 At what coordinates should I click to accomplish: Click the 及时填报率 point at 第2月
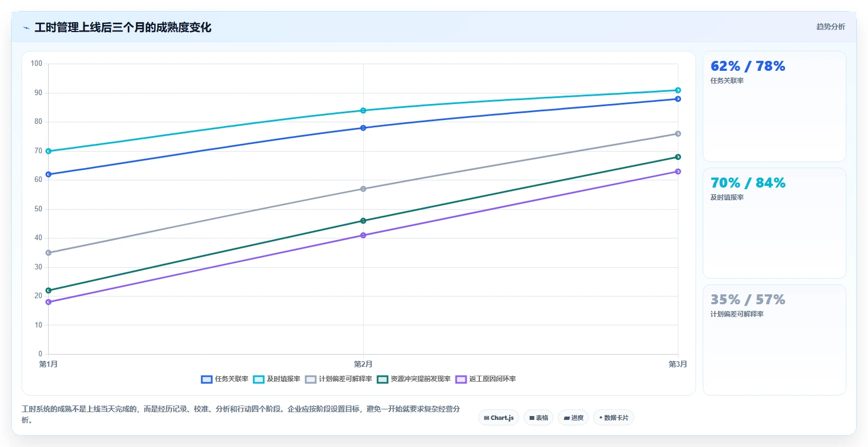(x=363, y=111)
